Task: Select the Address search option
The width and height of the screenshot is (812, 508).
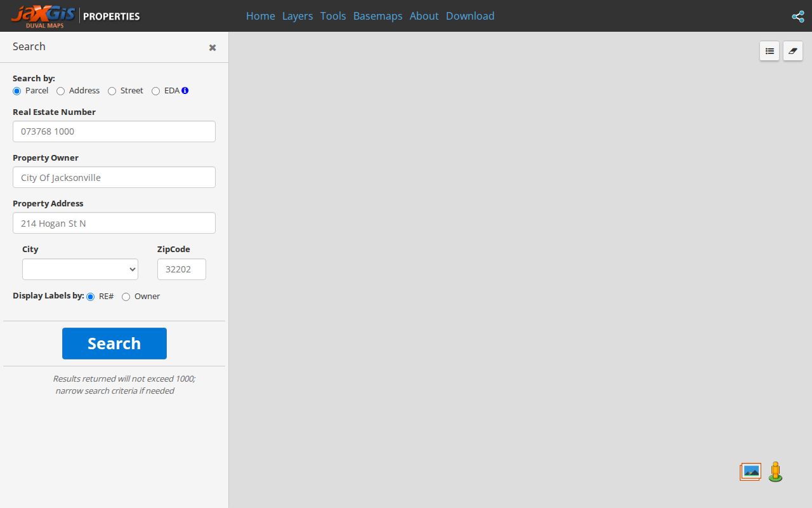Action: click(x=61, y=91)
